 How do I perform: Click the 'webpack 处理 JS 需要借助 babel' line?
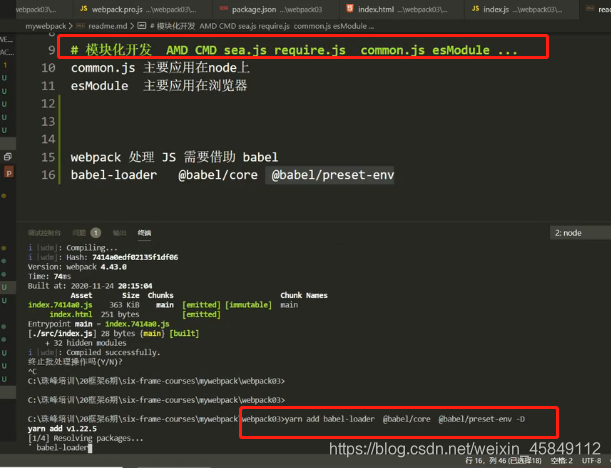pos(174,157)
